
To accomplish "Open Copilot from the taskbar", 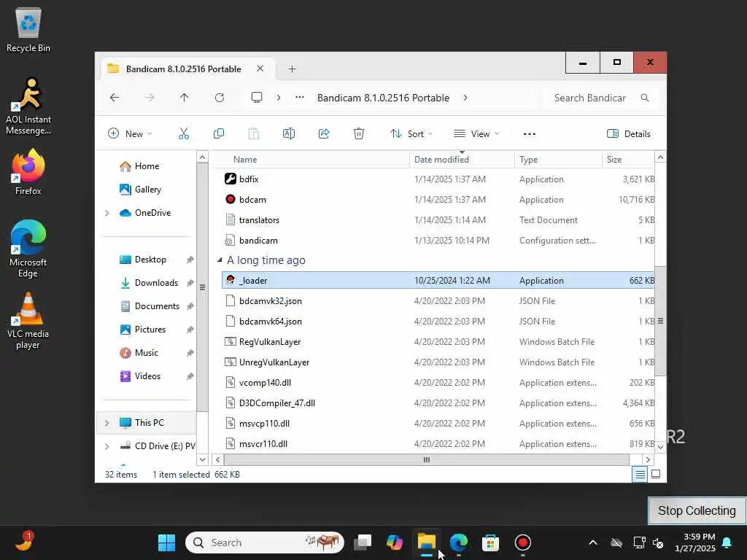I will pyautogui.click(x=395, y=542).
